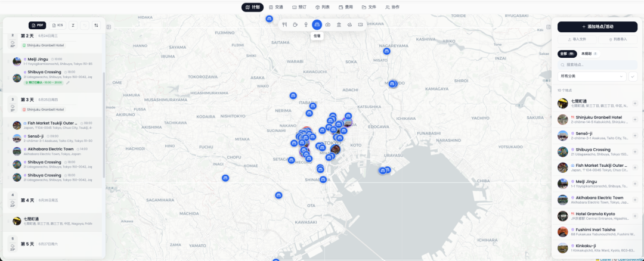Add Shinjuku Granbell Hotel with plus icon
The image size is (644, 261).
click(x=634, y=119)
